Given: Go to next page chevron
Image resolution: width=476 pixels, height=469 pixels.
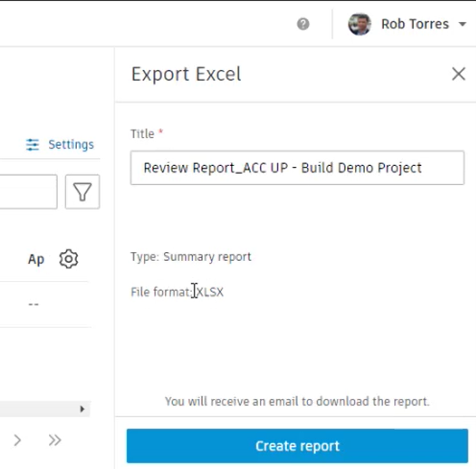Looking at the screenshot, I should pos(17,440).
